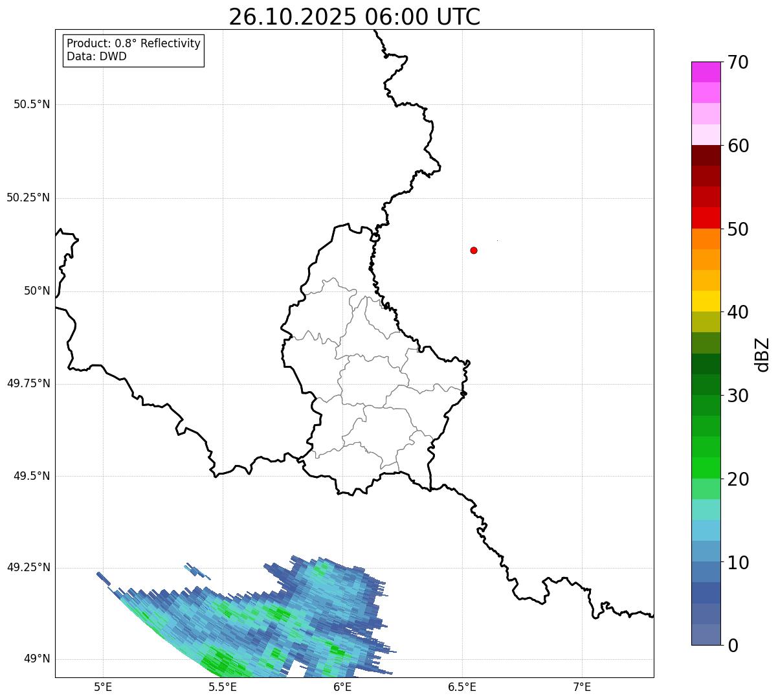Click the dark maroon colorbar swatch below 60
The width and height of the screenshot is (778, 700).
point(706,155)
